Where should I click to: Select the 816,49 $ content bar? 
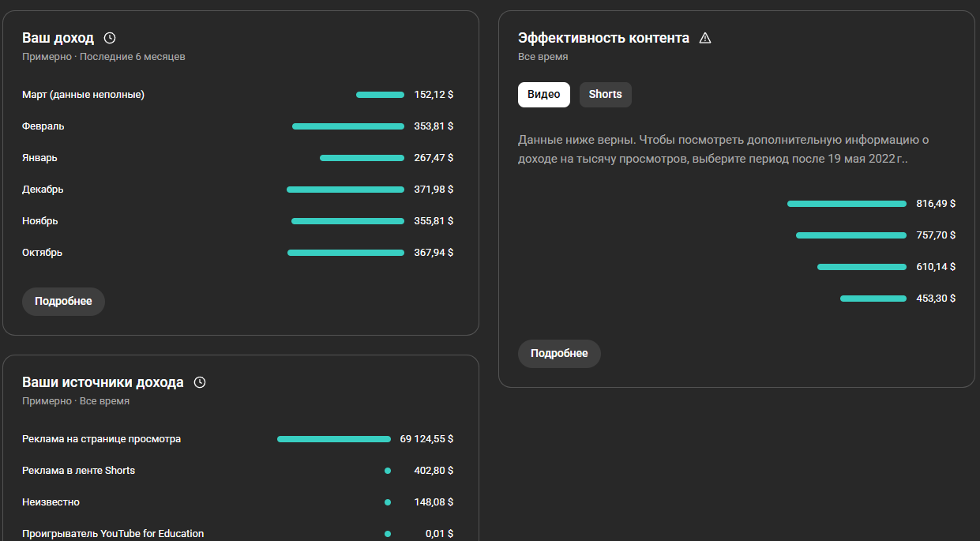click(847, 204)
